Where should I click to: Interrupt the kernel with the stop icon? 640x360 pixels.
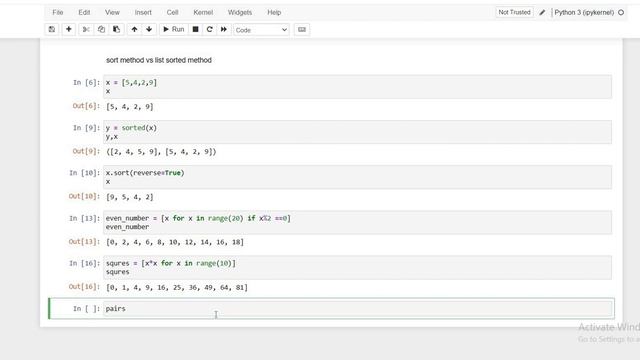[196, 29]
